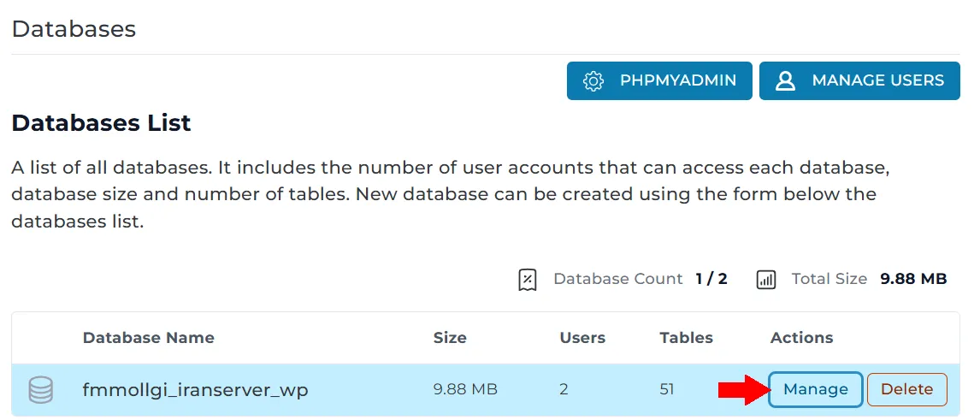Click the Total Size bar chart icon
This screenshot has height=420, width=980.
point(765,280)
